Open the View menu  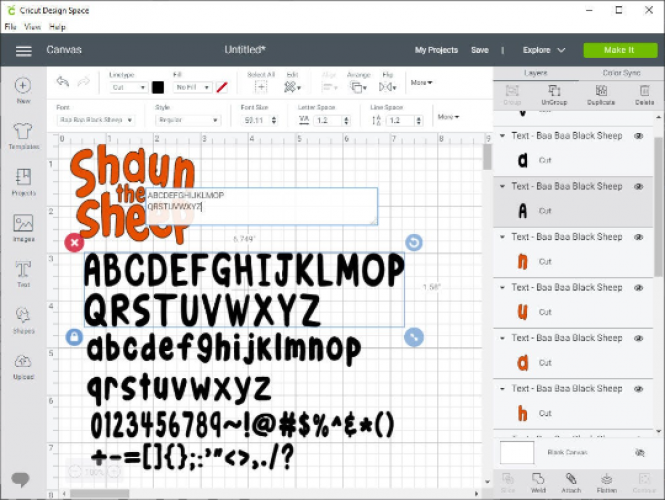coord(33,27)
